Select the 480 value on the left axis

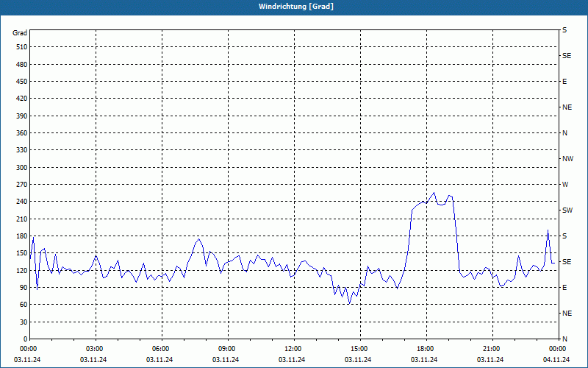pyautogui.click(x=22, y=64)
